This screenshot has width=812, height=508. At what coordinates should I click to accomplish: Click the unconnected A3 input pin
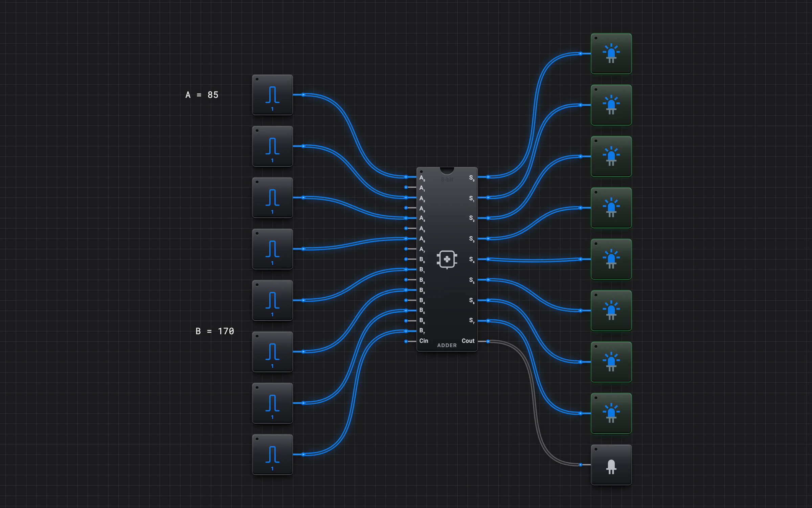pyautogui.click(x=406, y=208)
